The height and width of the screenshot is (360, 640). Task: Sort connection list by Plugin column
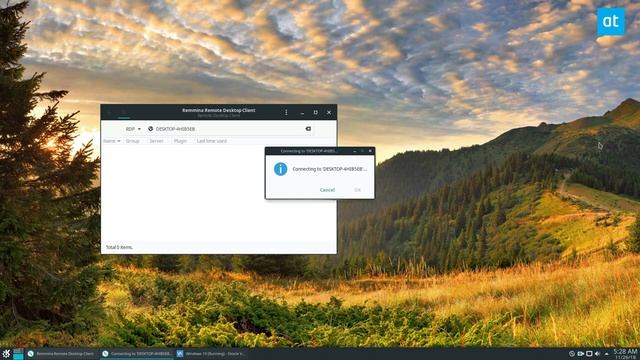click(x=180, y=141)
